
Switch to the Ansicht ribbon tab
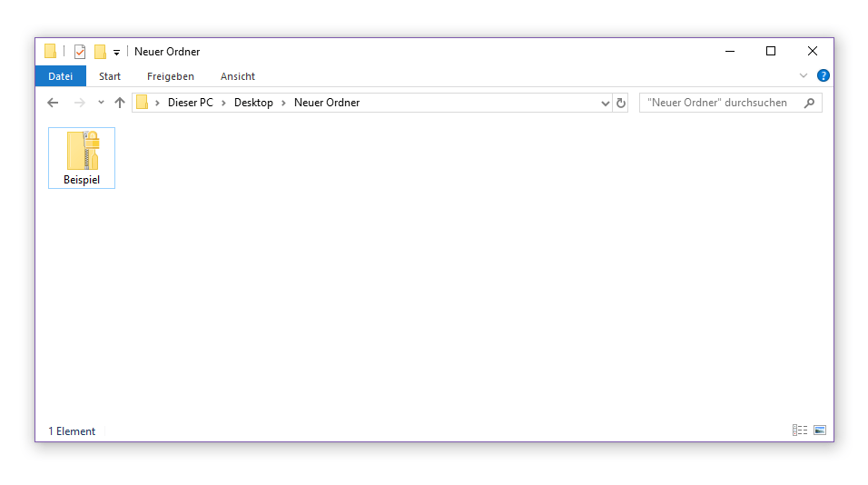tap(238, 76)
